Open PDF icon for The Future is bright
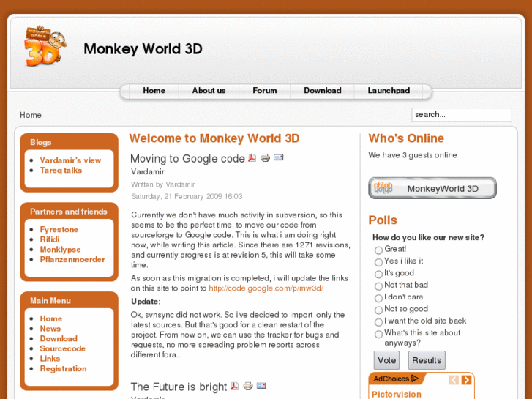532x399 pixels. coord(235,386)
